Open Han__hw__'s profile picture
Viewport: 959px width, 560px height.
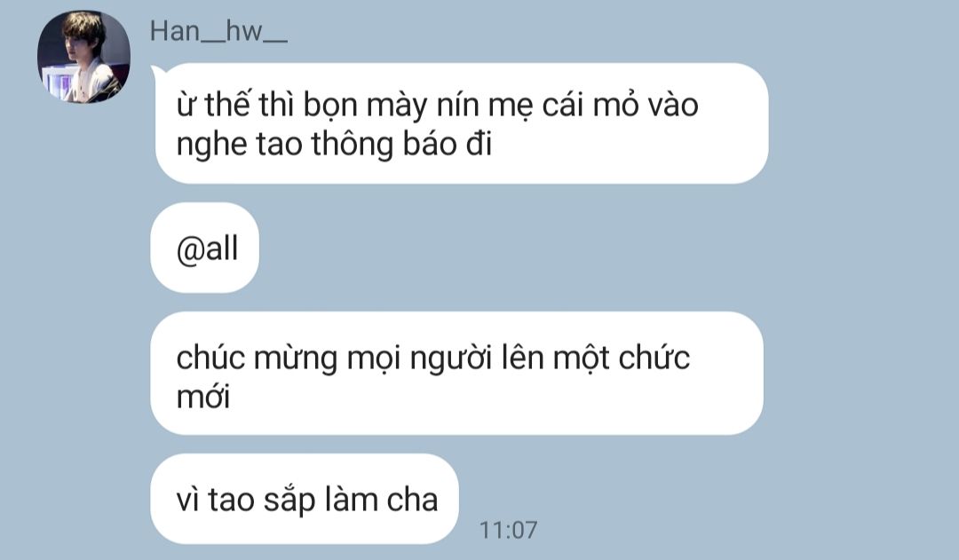tap(83, 56)
